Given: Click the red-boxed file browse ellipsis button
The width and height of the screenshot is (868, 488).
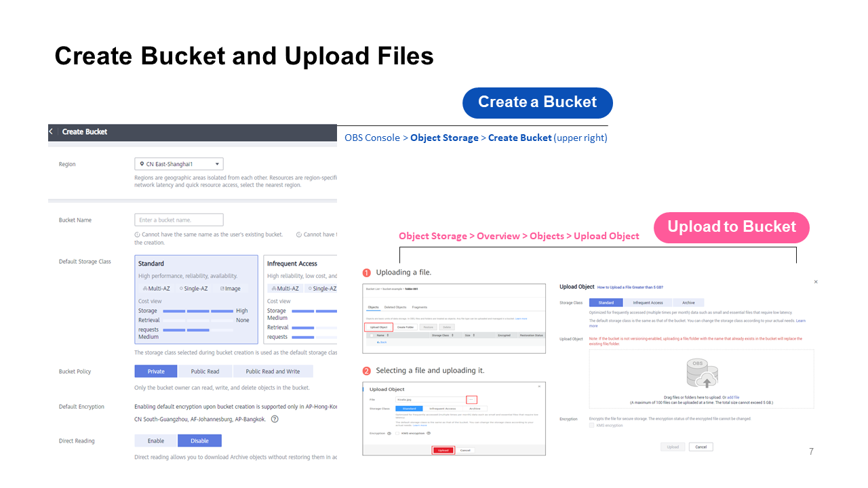Looking at the screenshot, I should [x=472, y=400].
